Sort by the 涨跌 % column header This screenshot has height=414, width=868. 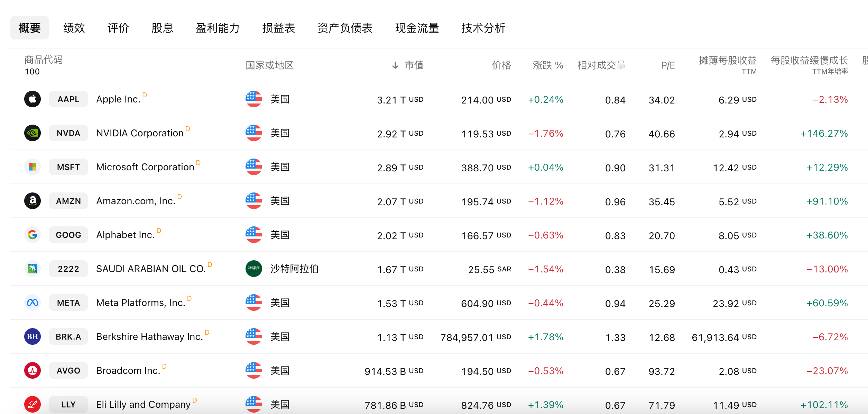coord(548,65)
